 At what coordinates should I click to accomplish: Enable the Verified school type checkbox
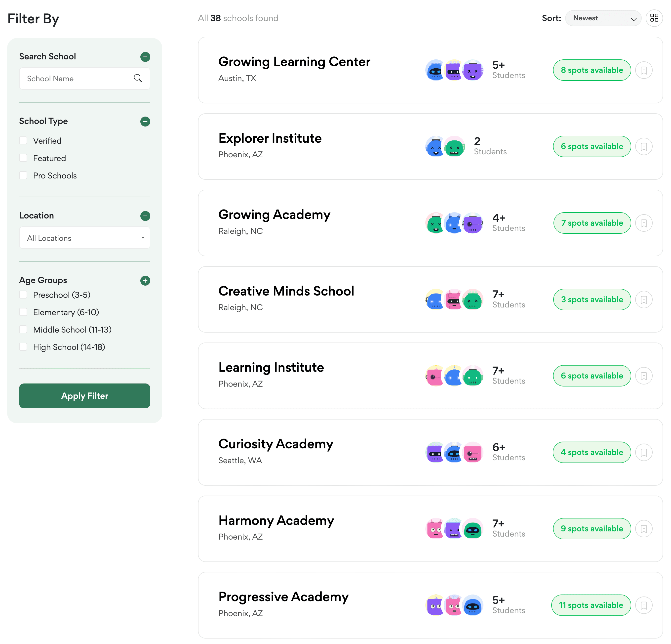click(x=23, y=140)
